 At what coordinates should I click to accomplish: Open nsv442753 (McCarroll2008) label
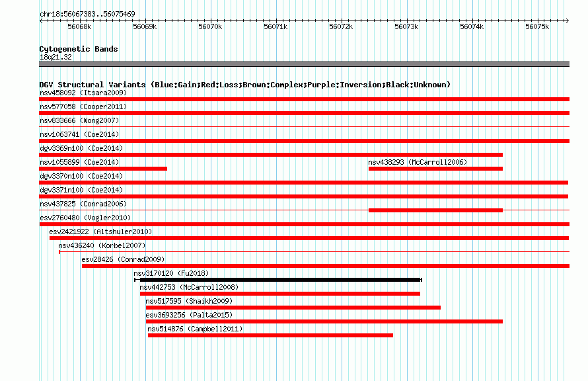click(189, 287)
